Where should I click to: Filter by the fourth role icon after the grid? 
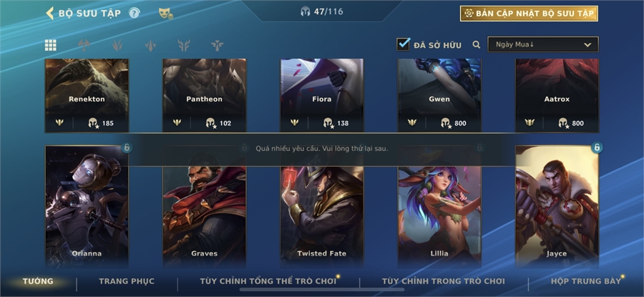pos(184,45)
